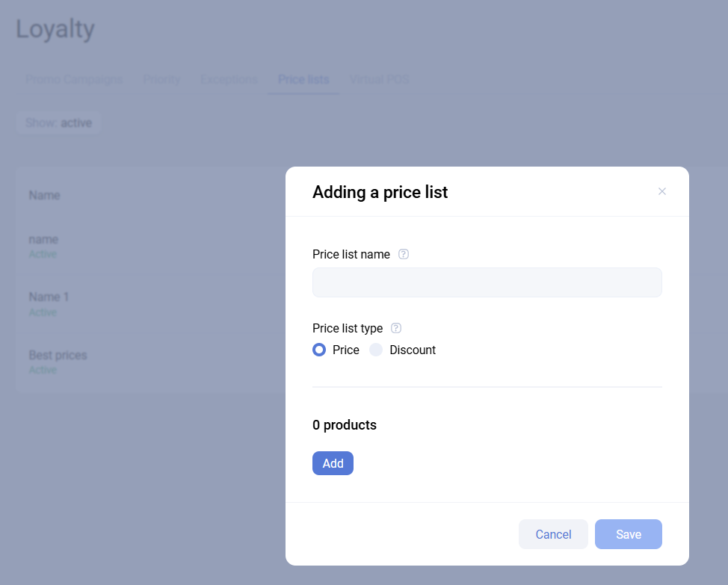Open the 'name' price list row

click(x=43, y=240)
